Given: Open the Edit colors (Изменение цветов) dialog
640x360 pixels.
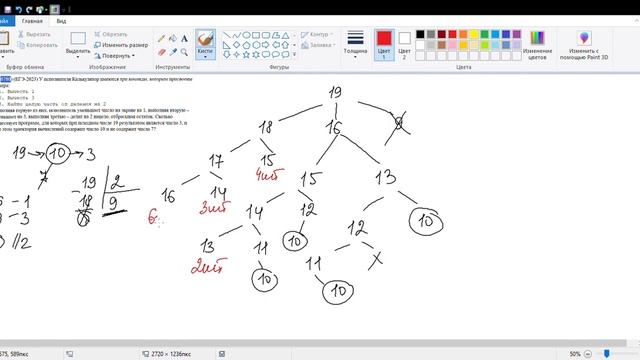Looking at the screenshot, I should (x=537, y=46).
